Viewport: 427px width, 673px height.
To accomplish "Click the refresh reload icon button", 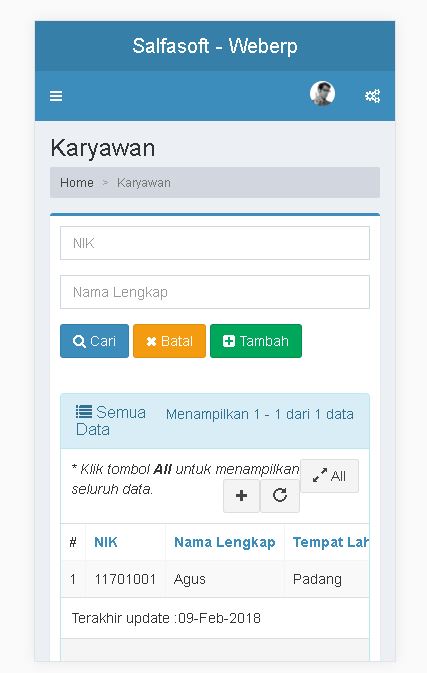I will point(280,496).
